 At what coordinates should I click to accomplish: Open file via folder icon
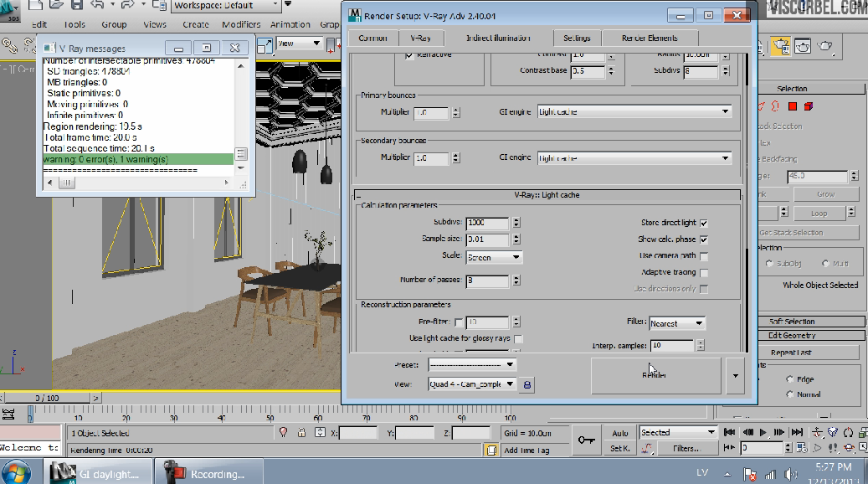pos(56,5)
